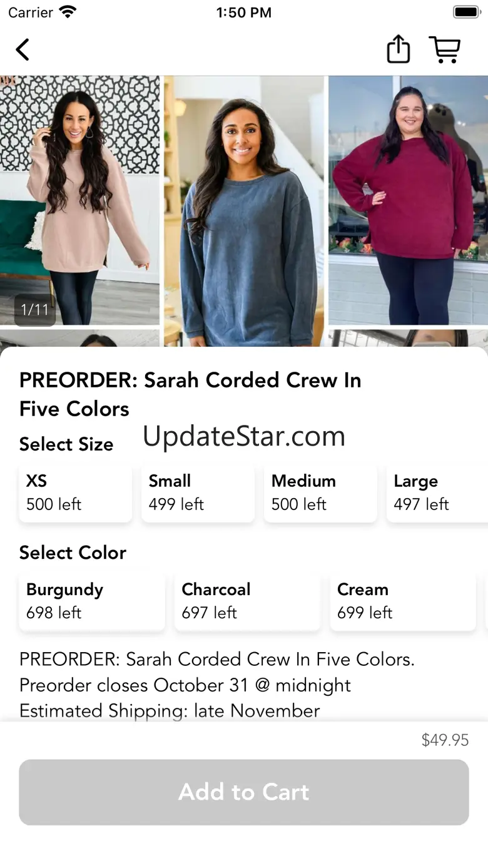This screenshot has width=488, height=868.
Task: Pick the Cream color option
Action: point(403,601)
